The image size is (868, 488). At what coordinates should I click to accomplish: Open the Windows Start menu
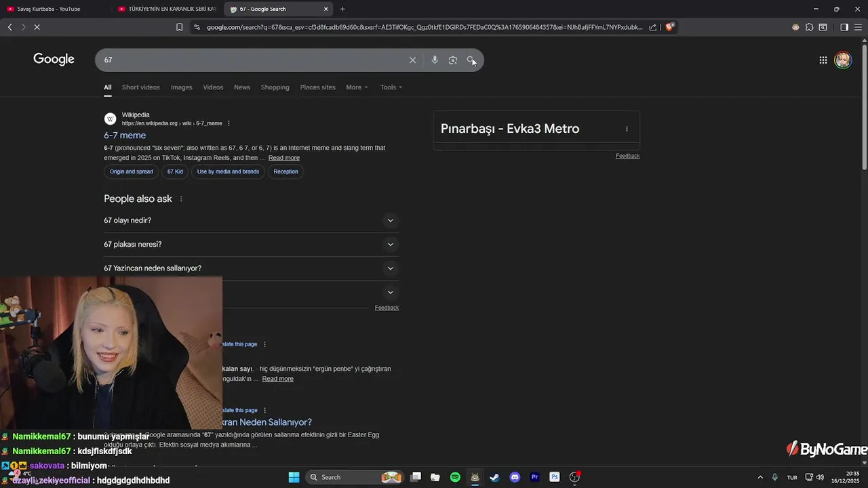294,477
